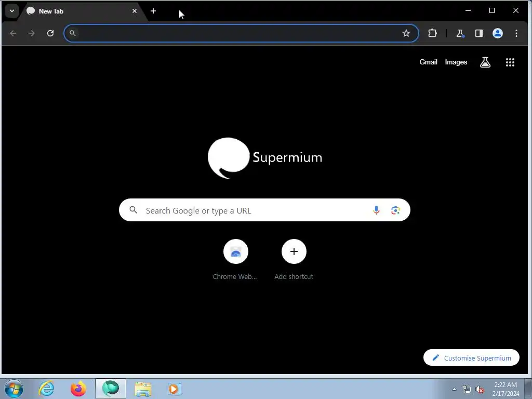The height and width of the screenshot is (399, 532).
Task: Click the Supermium logo
Action: click(x=264, y=157)
